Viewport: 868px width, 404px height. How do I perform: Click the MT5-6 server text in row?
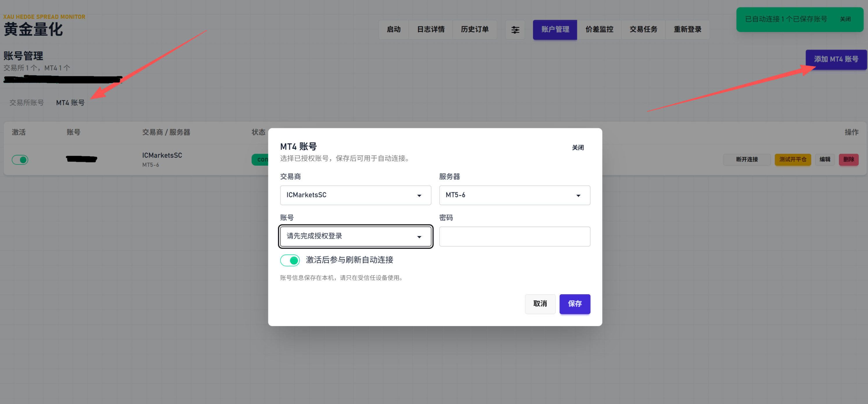pos(150,165)
